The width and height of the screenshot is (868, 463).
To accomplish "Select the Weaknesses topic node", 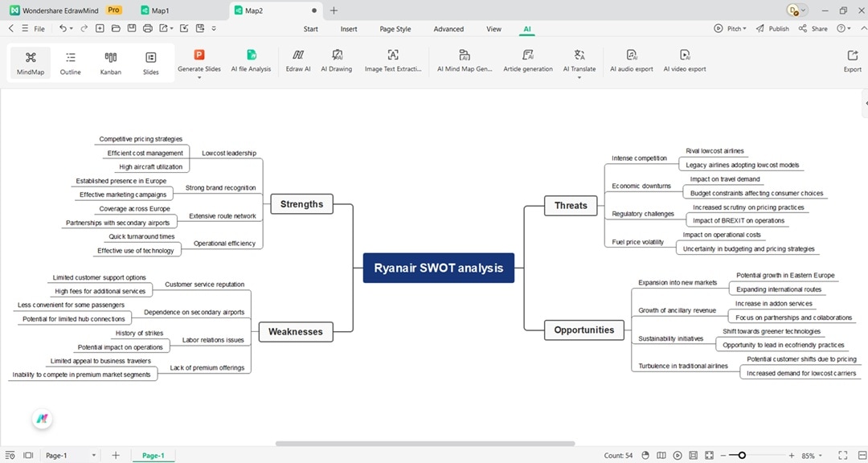I will click(296, 332).
